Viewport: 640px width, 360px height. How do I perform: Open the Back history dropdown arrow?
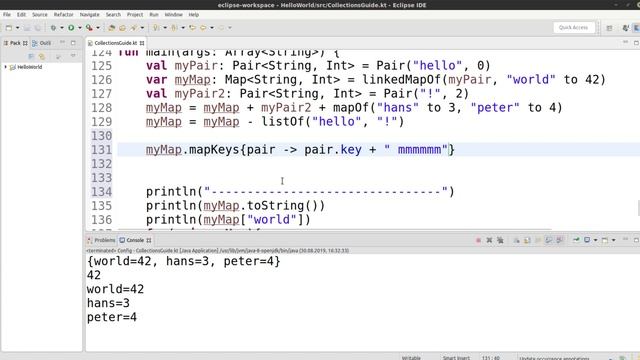pos(212,28)
